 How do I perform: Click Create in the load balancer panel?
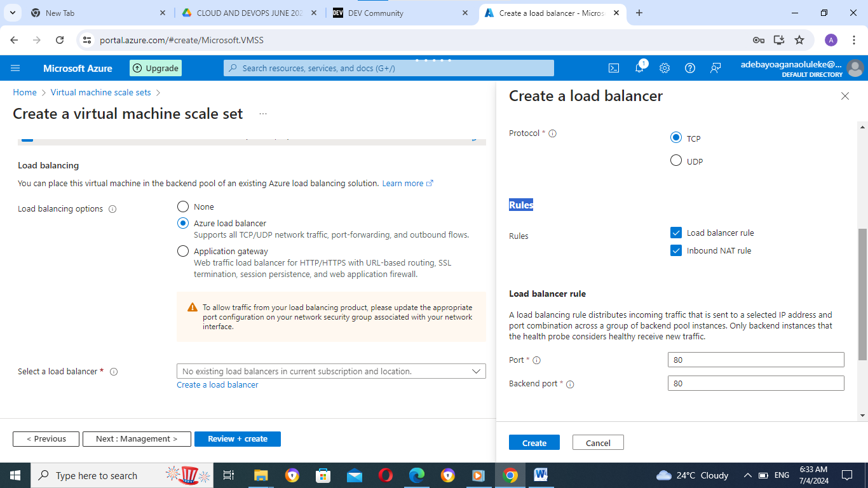(x=534, y=443)
